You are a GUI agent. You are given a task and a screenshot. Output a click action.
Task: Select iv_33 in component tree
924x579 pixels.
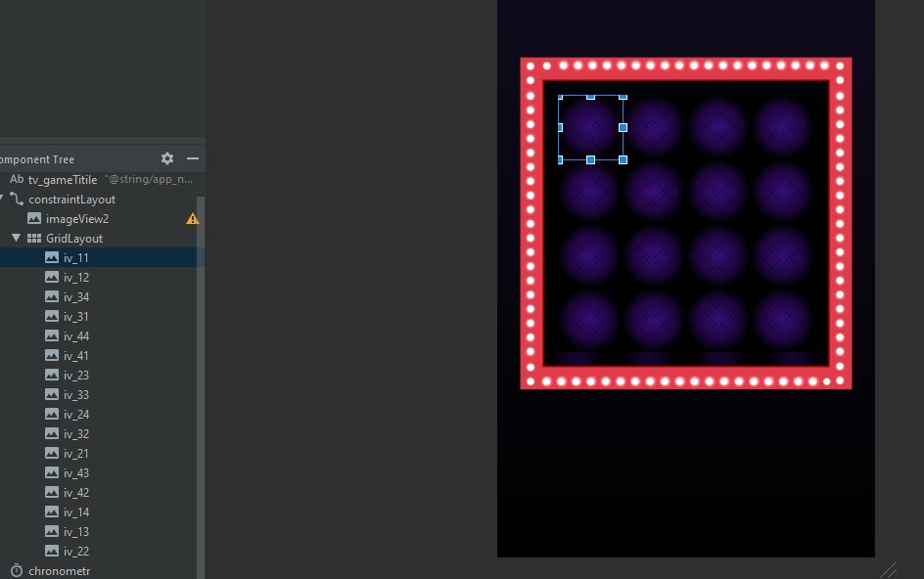76,394
